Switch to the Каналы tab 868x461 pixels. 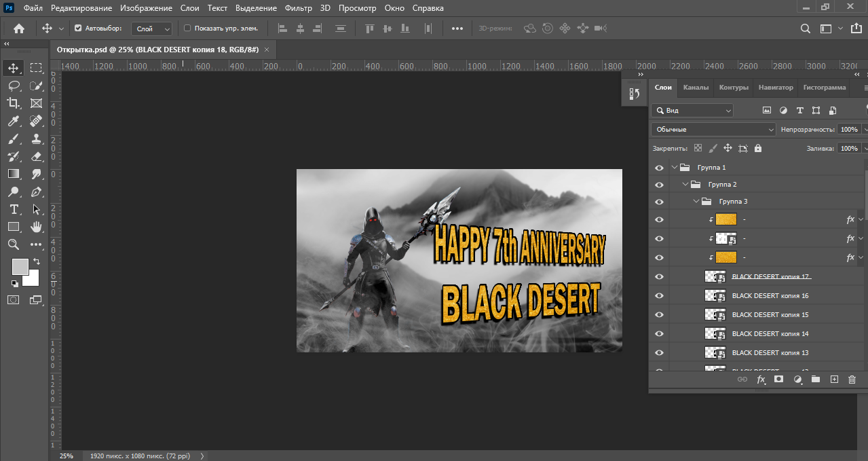pyautogui.click(x=696, y=88)
